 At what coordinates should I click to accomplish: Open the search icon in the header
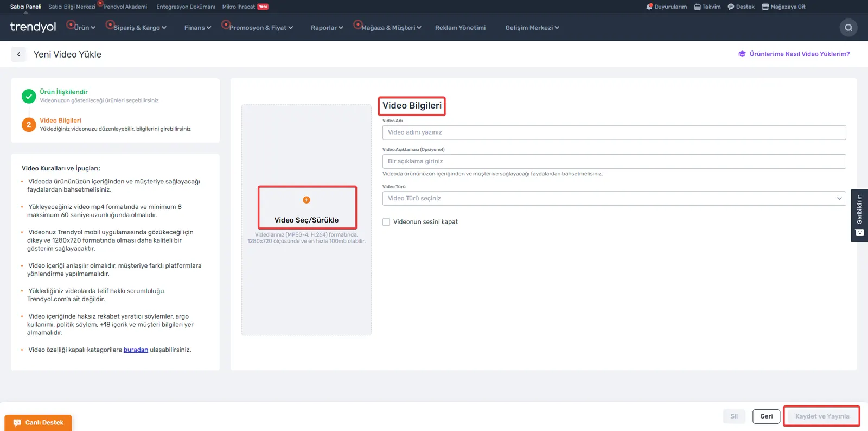pos(848,28)
